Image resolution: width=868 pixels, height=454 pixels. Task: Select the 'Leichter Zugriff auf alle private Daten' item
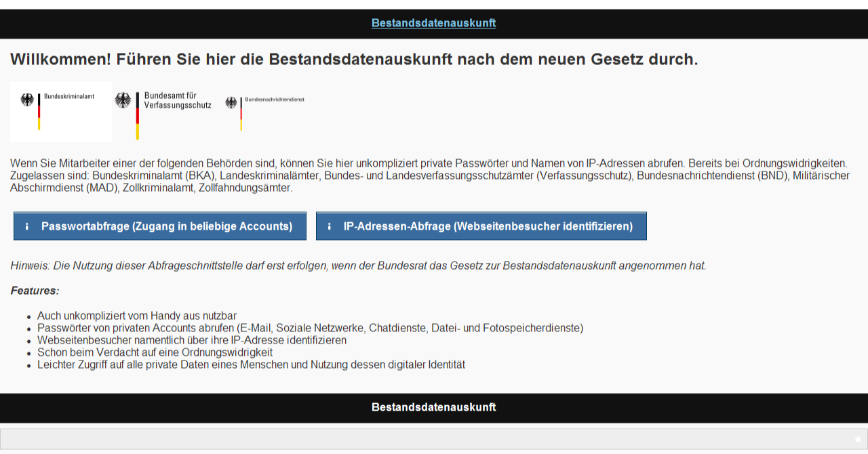coord(251,365)
